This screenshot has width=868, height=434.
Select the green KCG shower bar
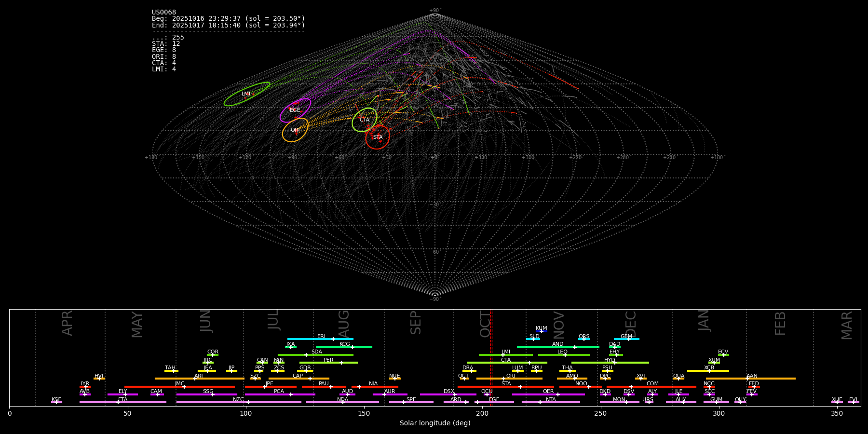pyautogui.click(x=344, y=347)
